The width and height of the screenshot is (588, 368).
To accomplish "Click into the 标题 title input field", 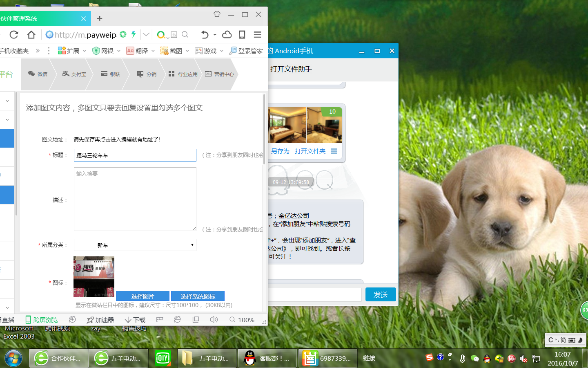I will coord(135,155).
